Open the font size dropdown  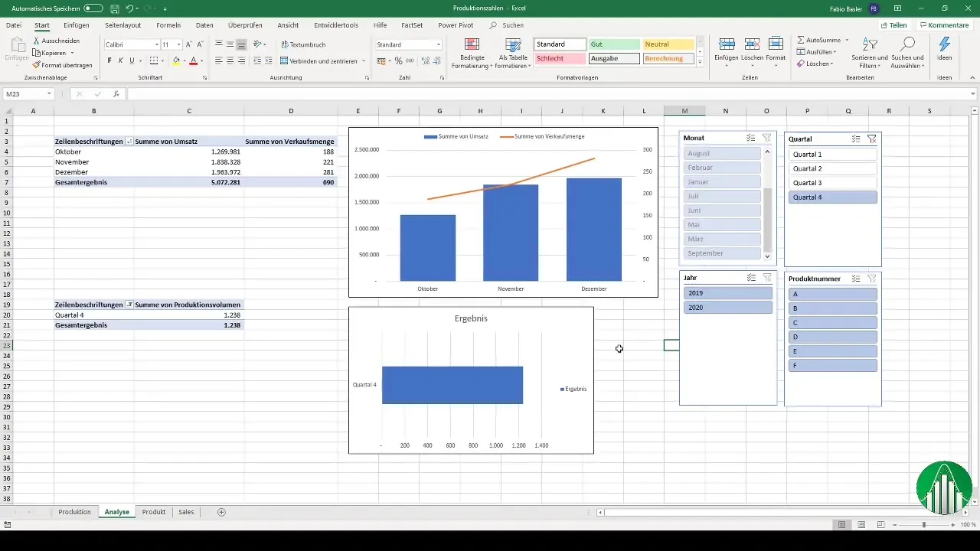coord(179,45)
